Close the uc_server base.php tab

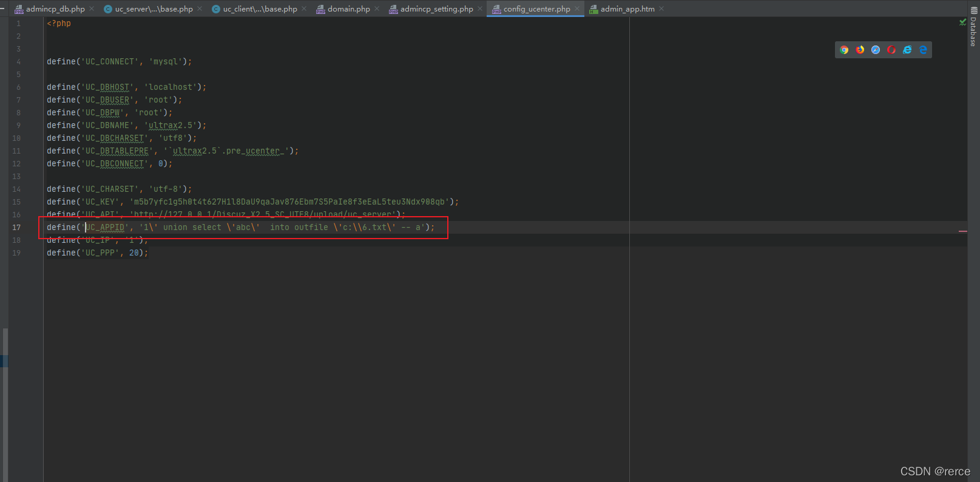[x=200, y=8]
